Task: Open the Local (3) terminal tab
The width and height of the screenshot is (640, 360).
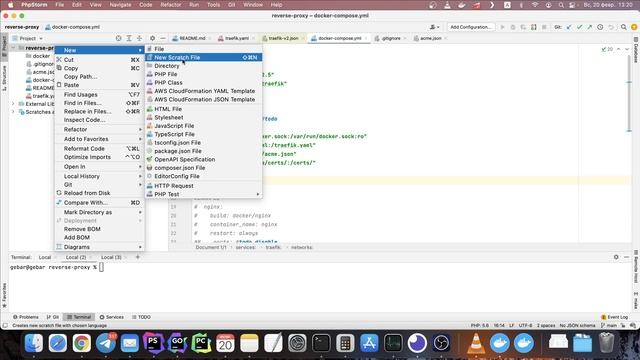Action: [x=111, y=258]
